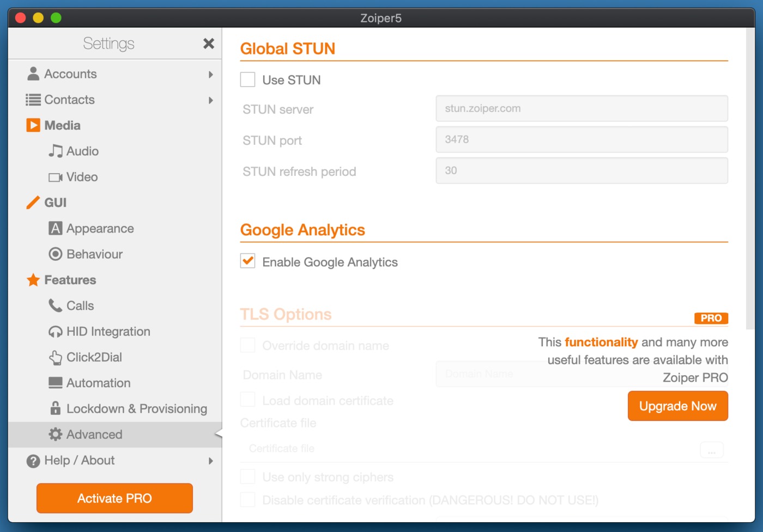Image resolution: width=763 pixels, height=532 pixels.
Task: Expand the Contacts submenu arrow
Action: point(211,100)
